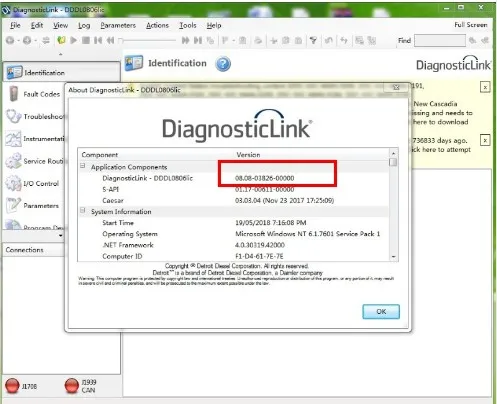
Task: Click the filter funnel toolbar icon
Action: point(313,40)
